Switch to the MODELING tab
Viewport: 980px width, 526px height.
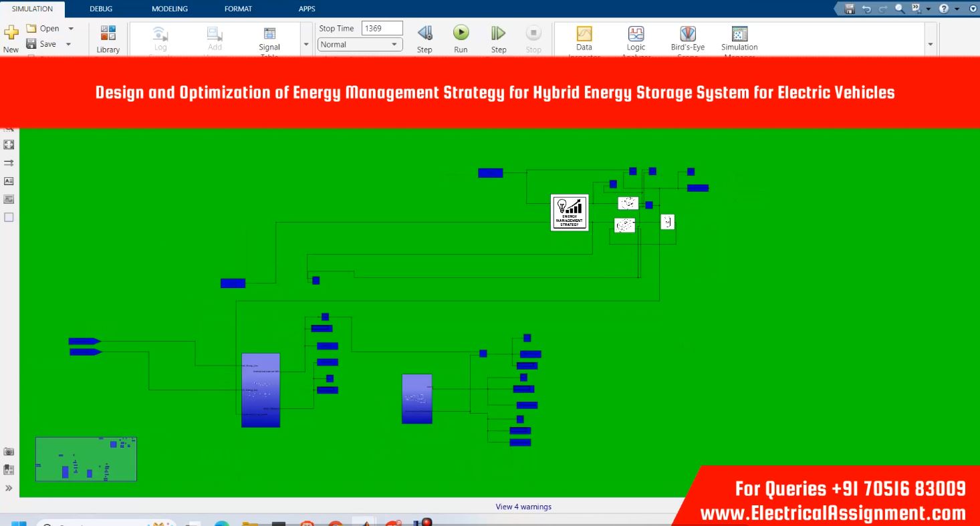point(169,9)
